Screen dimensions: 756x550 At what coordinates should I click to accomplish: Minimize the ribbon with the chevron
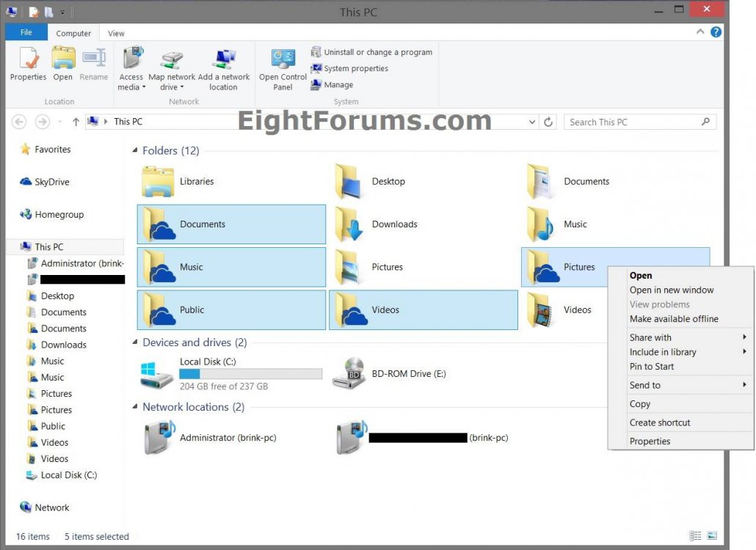point(700,32)
